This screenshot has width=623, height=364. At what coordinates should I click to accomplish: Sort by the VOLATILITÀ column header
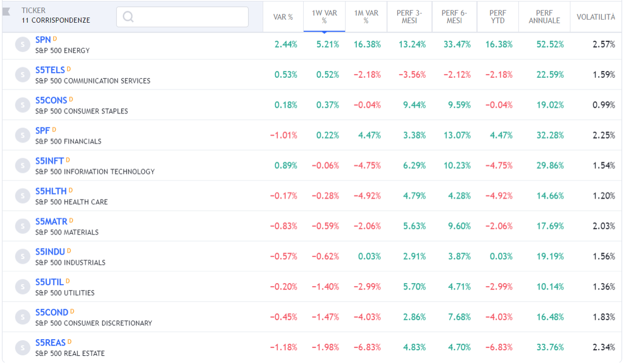(596, 17)
